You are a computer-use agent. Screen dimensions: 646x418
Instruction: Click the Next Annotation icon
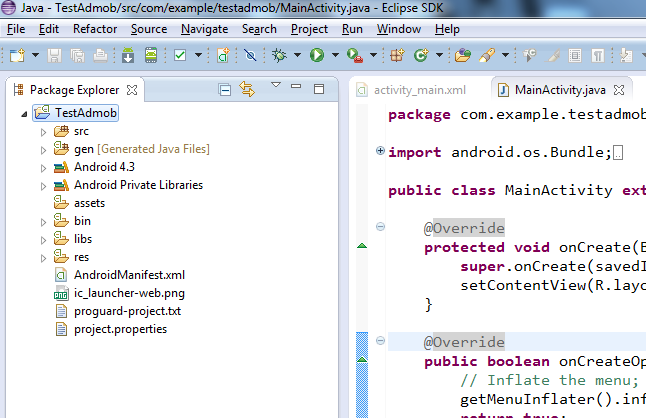[626, 55]
